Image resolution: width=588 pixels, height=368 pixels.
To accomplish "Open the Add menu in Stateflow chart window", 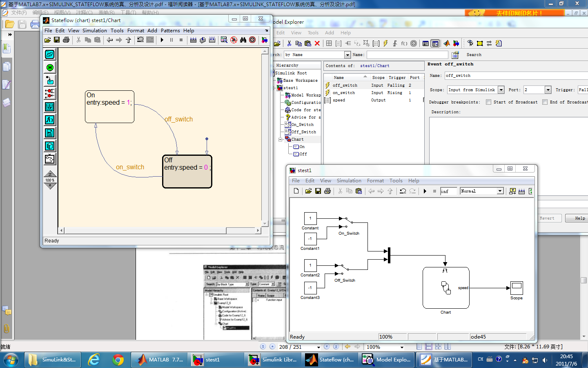I will coord(152,31).
